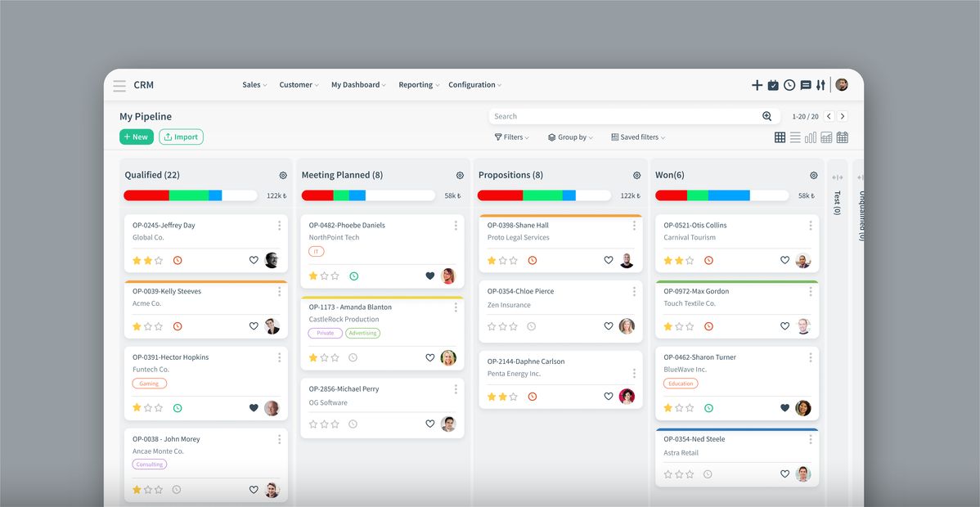Open the Sales menu
980x507 pixels.
click(254, 85)
